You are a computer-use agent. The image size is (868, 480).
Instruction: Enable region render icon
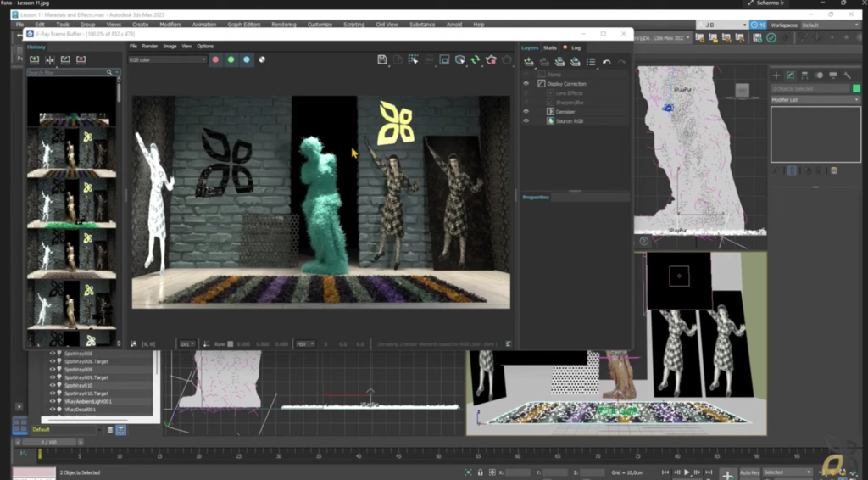coord(444,60)
